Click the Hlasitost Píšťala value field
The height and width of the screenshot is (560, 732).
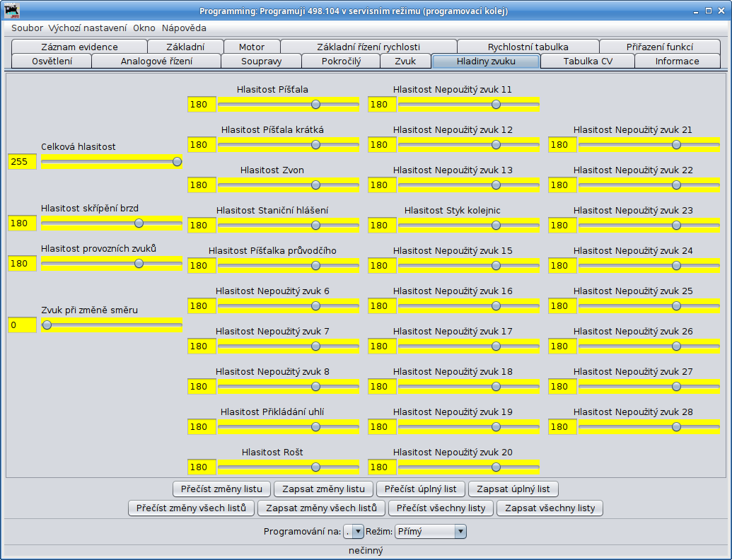point(202,105)
